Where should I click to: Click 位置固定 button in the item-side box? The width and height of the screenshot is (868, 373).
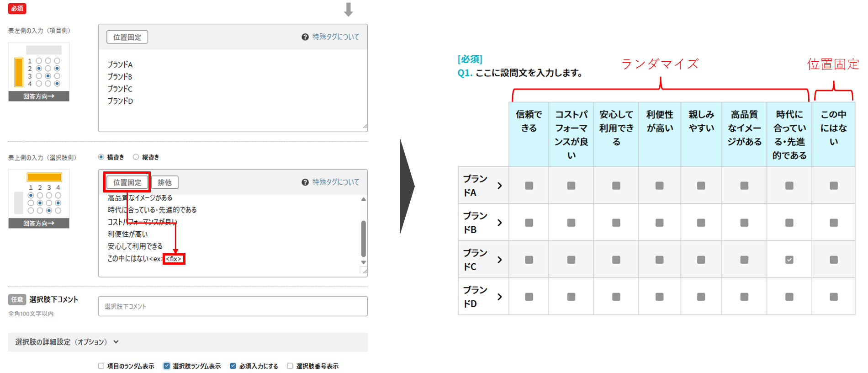click(x=127, y=37)
